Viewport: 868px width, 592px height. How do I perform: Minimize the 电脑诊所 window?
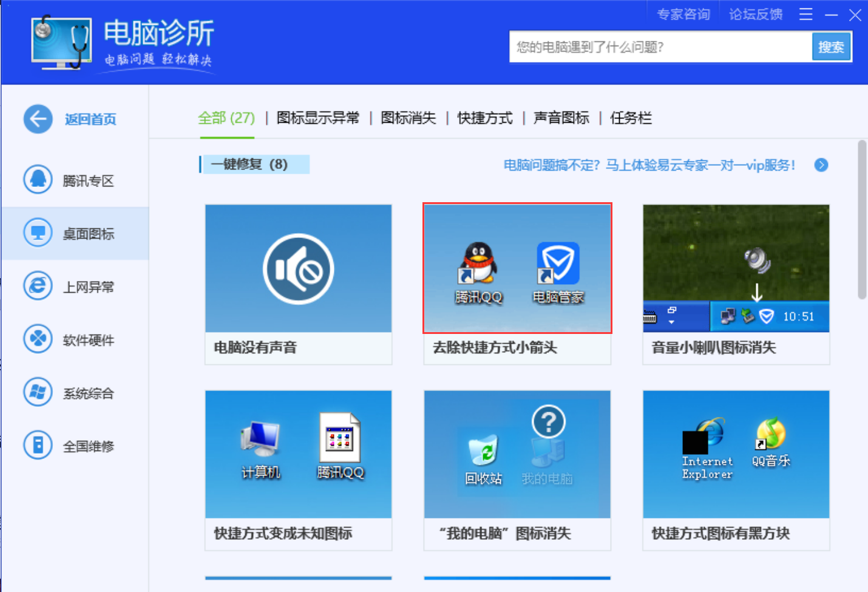pyautogui.click(x=832, y=15)
